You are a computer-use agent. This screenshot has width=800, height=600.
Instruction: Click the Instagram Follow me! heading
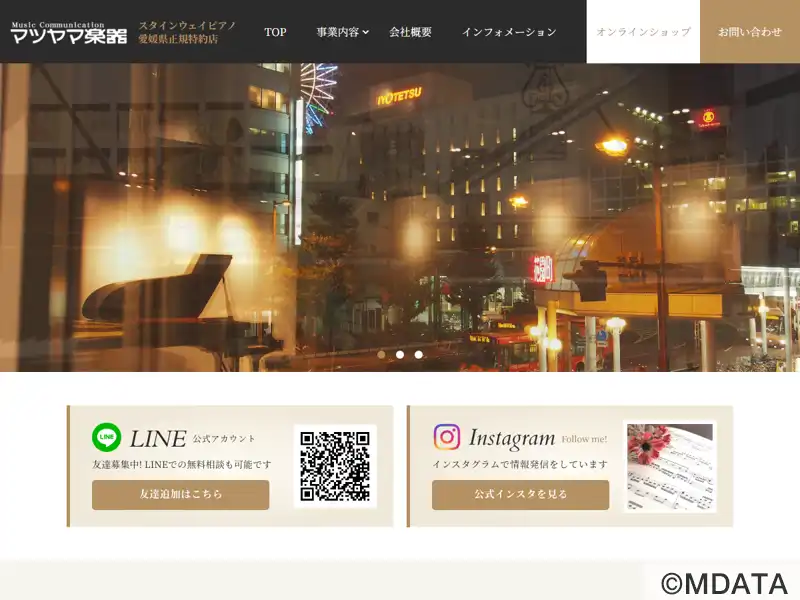click(538, 439)
